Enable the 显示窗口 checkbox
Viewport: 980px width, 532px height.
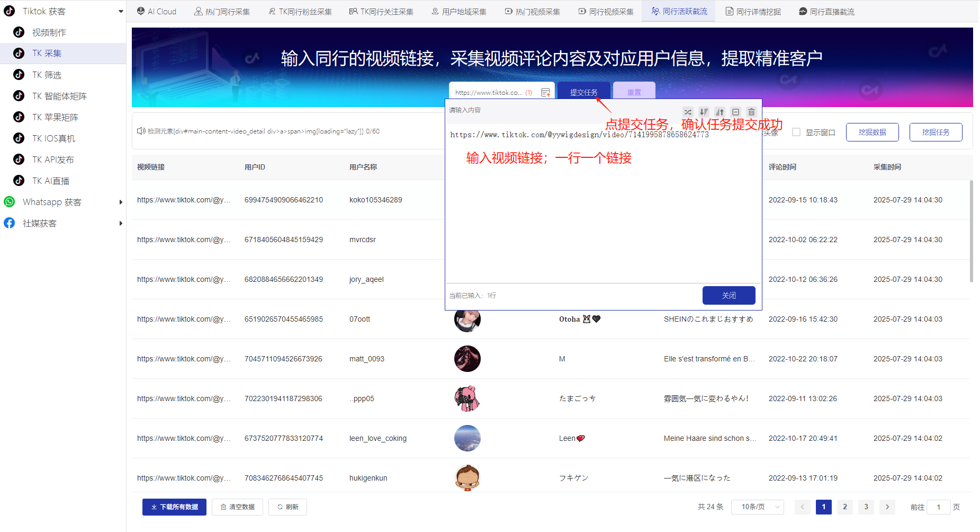[x=796, y=132]
